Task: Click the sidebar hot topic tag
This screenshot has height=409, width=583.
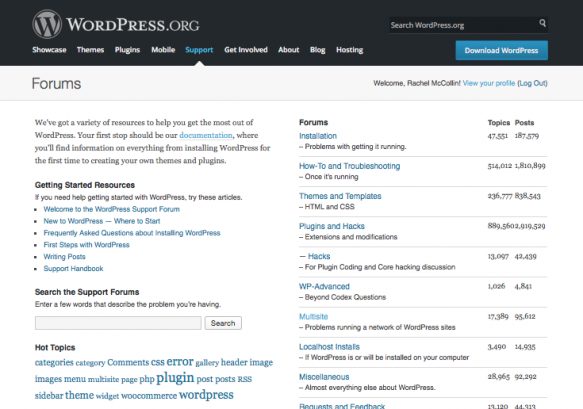Action: click(x=49, y=396)
